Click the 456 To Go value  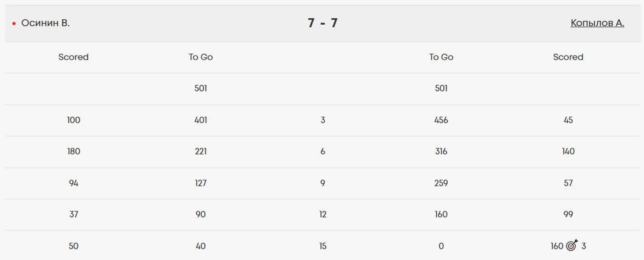441,120
